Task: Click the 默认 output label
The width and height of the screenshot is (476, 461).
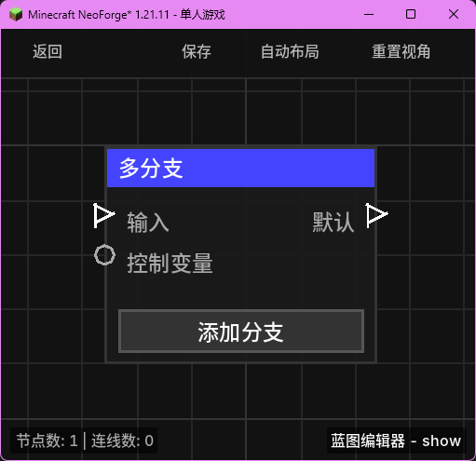Action: (x=333, y=223)
